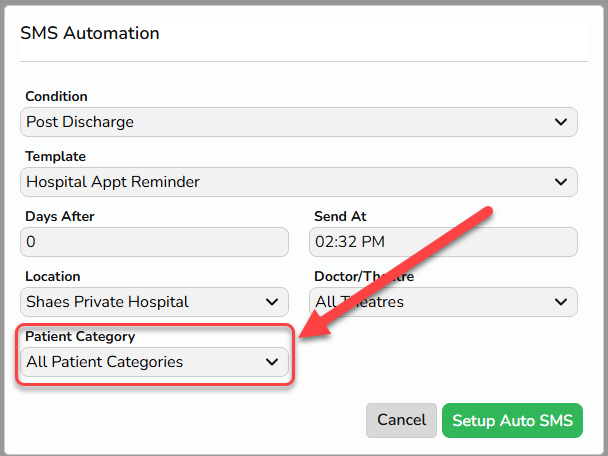Screen dimensions: 608x456
Task: Click the Patient Category label text
Action: point(80,337)
